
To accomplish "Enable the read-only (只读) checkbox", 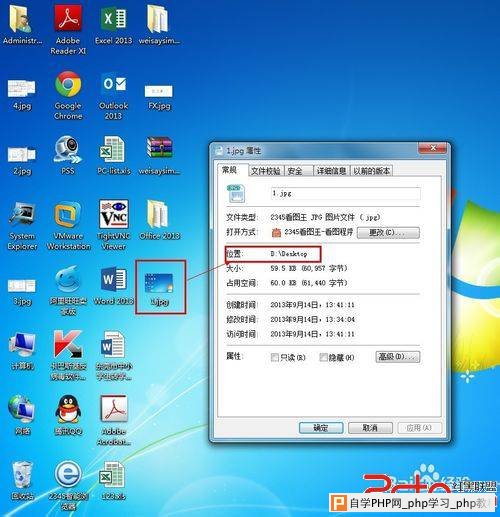I will click(275, 358).
